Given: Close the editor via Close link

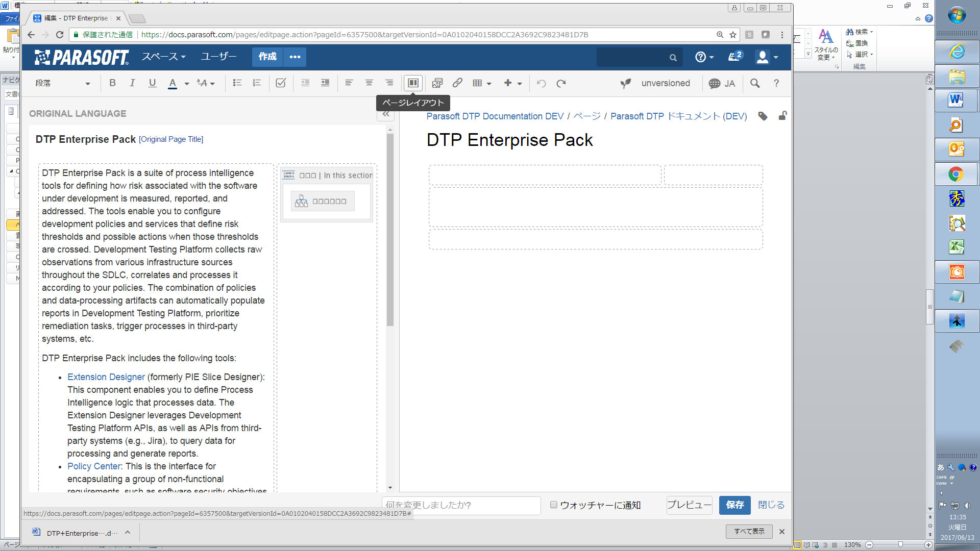Looking at the screenshot, I should coord(771,505).
